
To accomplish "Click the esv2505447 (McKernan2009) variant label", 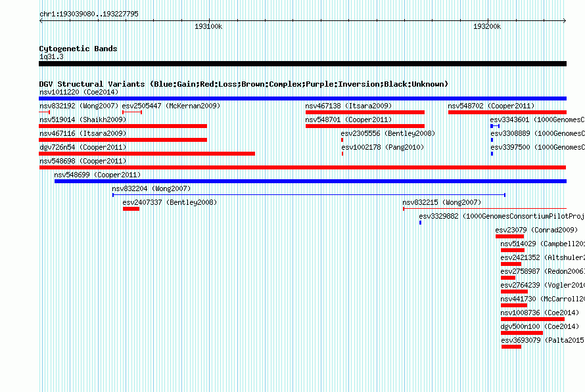I will coord(172,106).
